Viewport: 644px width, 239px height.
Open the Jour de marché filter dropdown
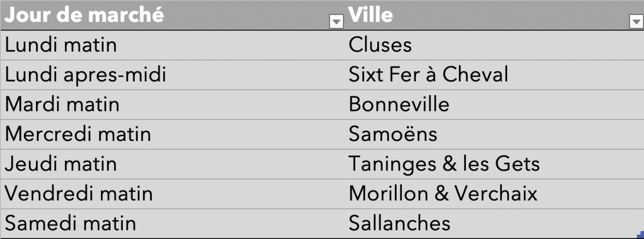point(336,21)
